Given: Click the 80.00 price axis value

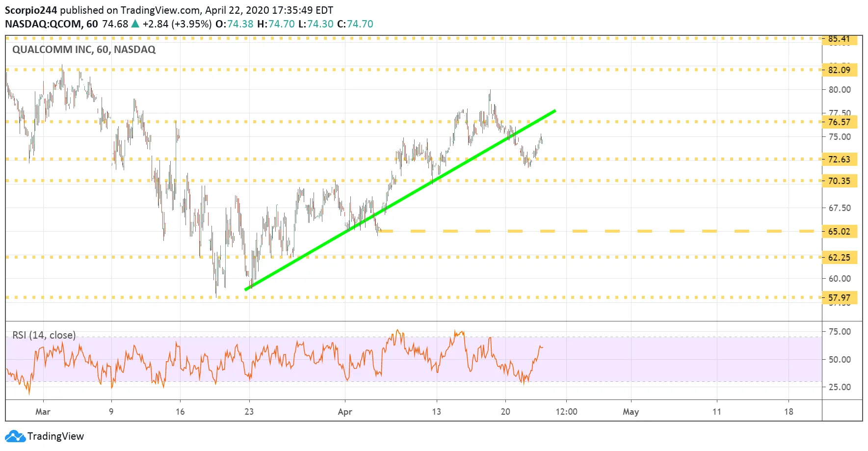Looking at the screenshot, I should 840,90.
